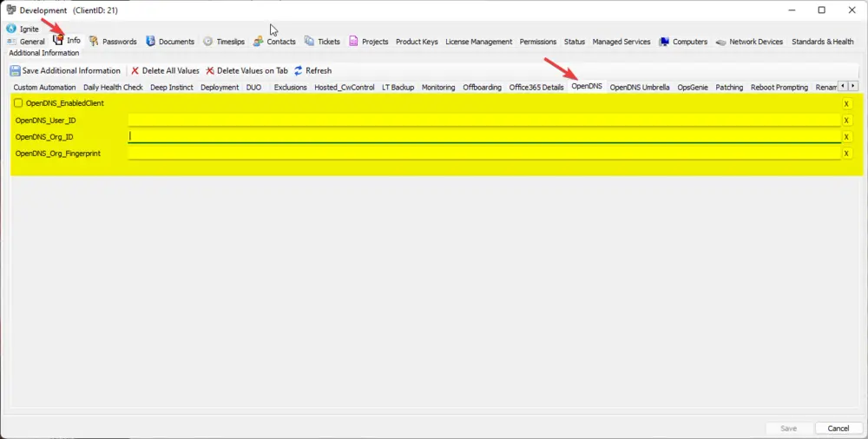Click the Tickets pages icon
This screenshot has height=439, width=868.
pyautogui.click(x=309, y=41)
